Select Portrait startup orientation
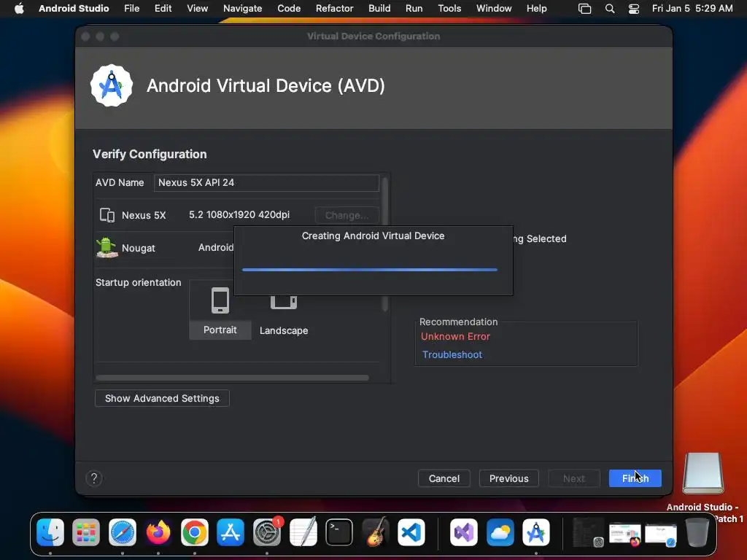This screenshot has width=747, height=560. [x=220, y=310]
